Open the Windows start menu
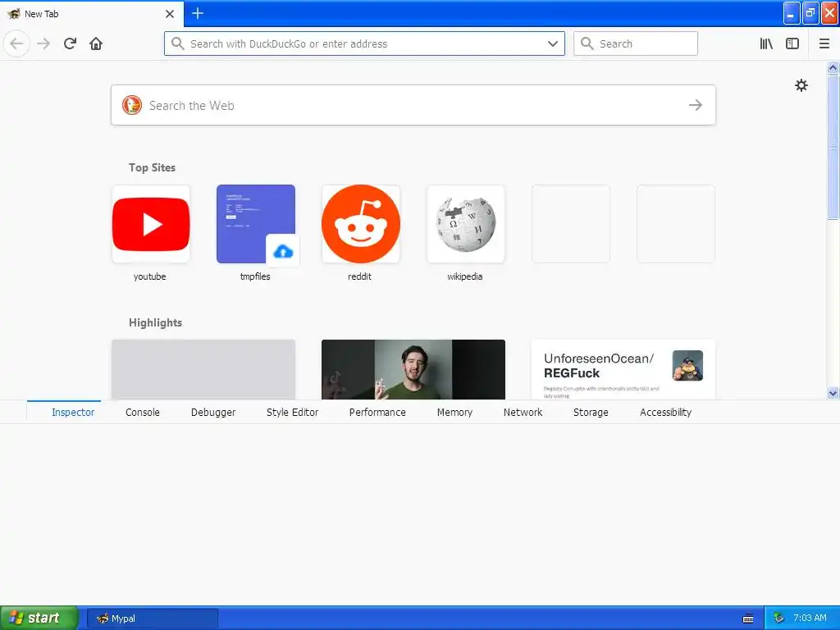 coord(39,618)
